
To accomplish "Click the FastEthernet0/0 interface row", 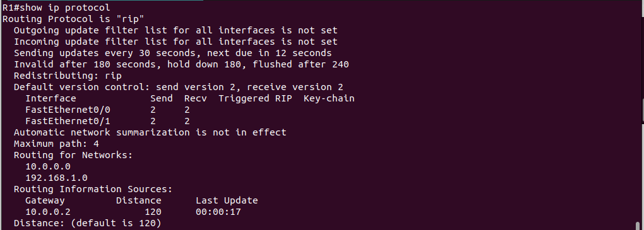I will pos(107,110).
